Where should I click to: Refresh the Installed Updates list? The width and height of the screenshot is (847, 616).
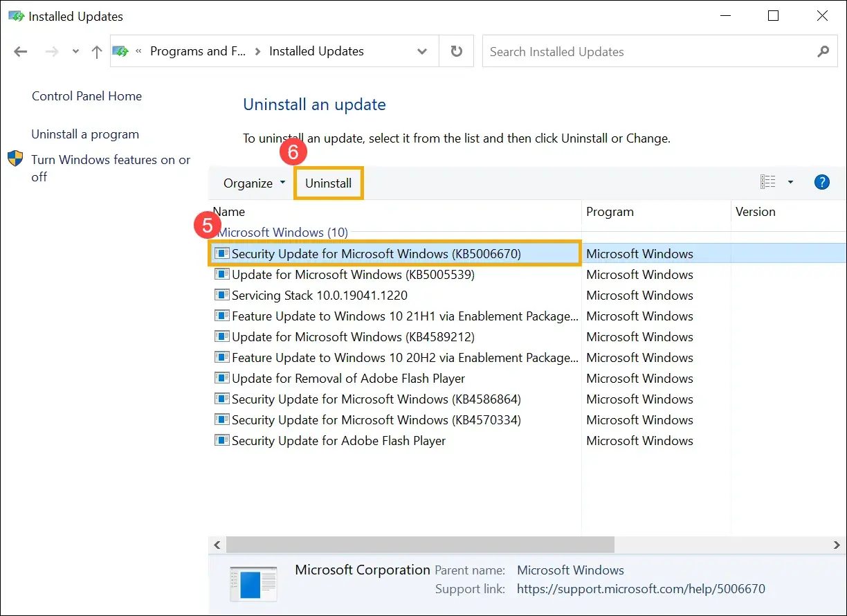pyautogui.click(x=456, y=51)
